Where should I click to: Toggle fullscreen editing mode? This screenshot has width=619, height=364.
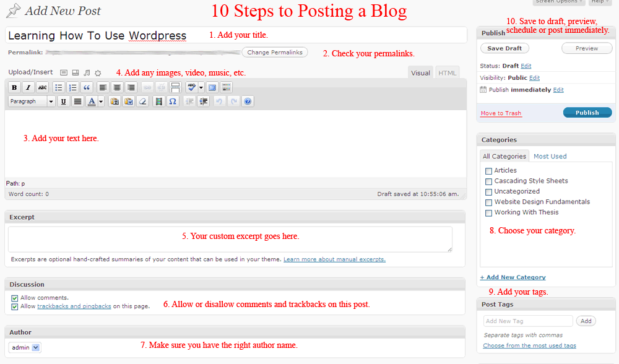coord(212,87)
